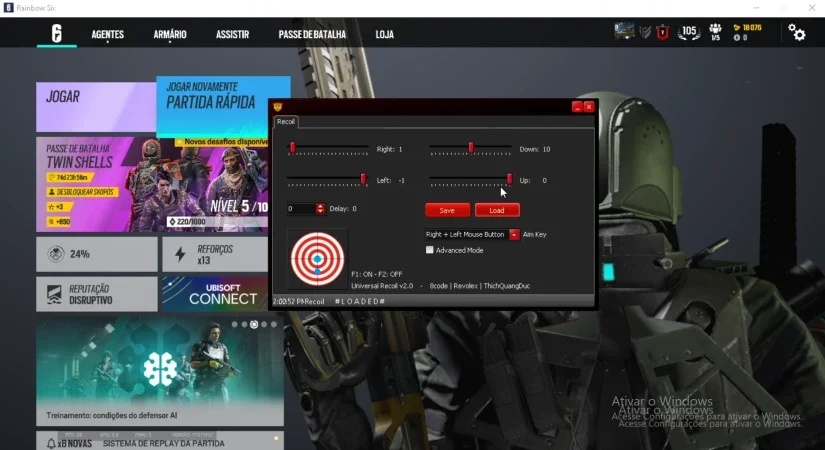Click the 24% progress tile

pyautogui.click(x=97, y=254)
